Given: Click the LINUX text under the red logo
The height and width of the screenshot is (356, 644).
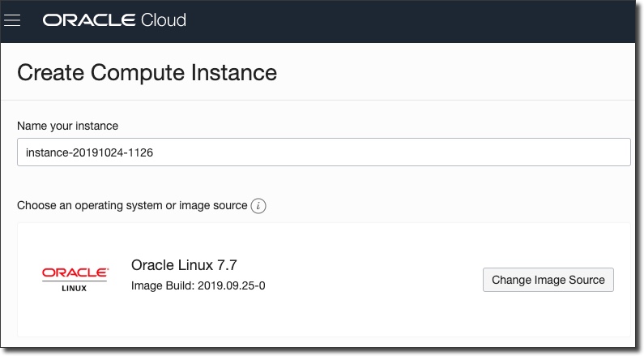Looking at the screenshot, I should [x=75, y=288].
